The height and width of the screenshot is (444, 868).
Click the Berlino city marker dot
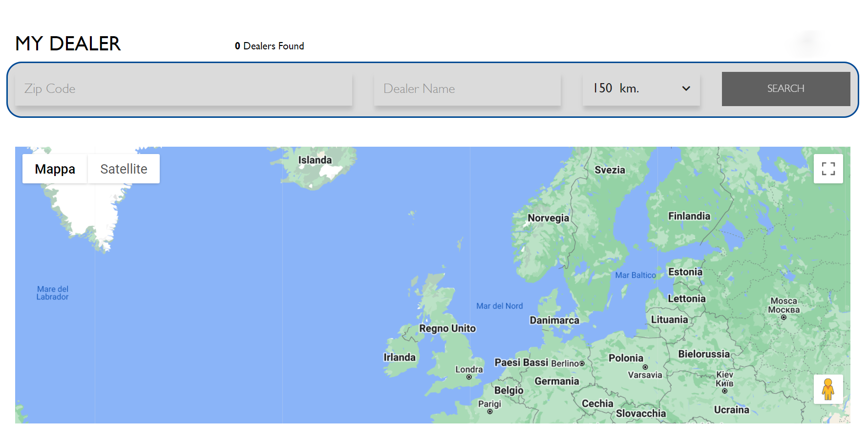(582, 363)
